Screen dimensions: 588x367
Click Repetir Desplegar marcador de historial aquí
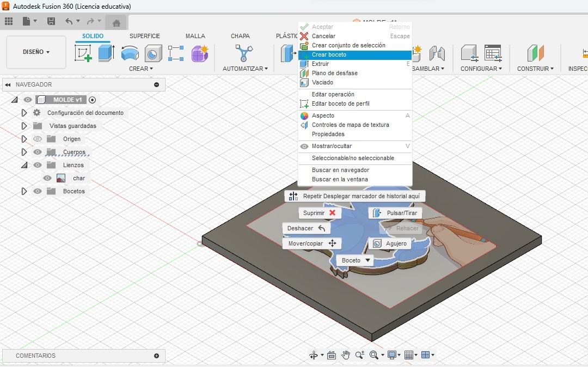[355, 196]
